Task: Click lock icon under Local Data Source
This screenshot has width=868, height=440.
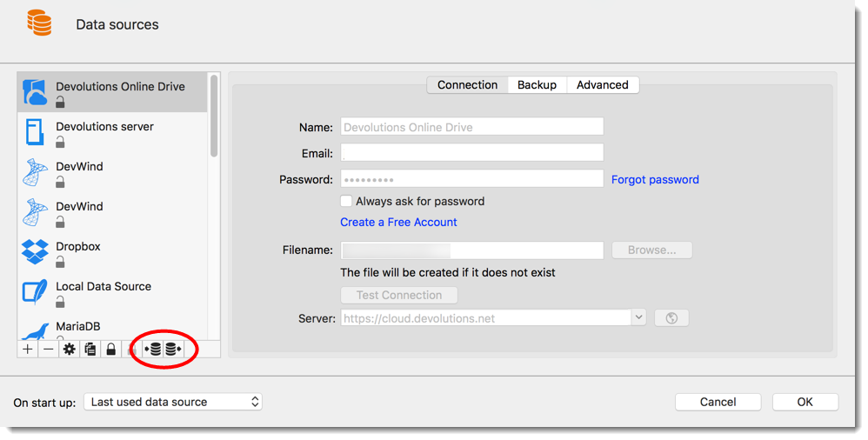Action: point(60,301)
